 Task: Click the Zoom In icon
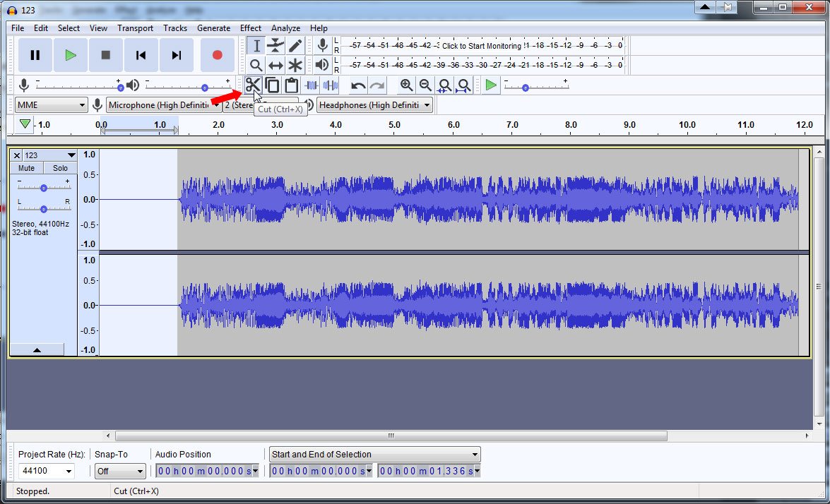[406, 85]
